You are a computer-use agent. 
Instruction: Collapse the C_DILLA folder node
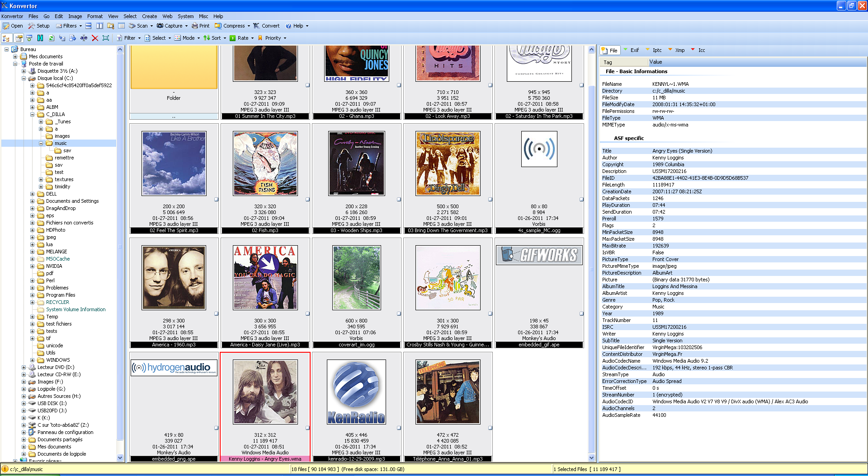pyautogui.click(x=32, y=114)
